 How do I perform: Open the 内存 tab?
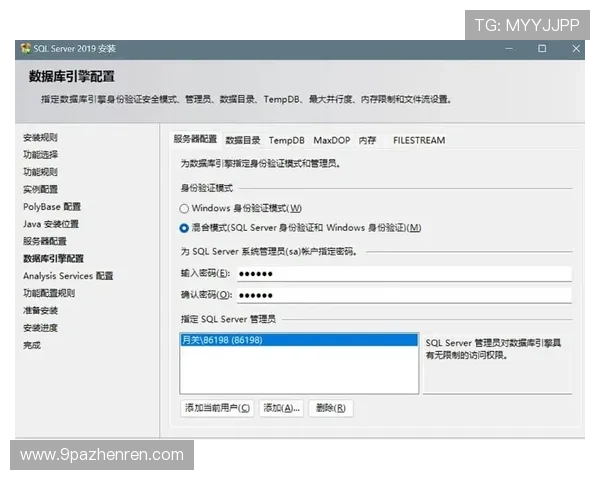(367, 140)
